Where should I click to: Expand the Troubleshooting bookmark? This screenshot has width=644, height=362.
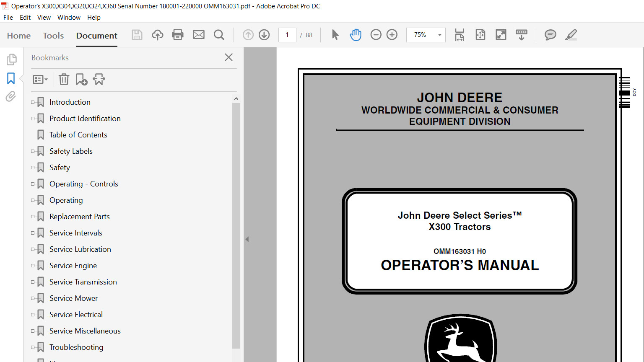(33, 347)
